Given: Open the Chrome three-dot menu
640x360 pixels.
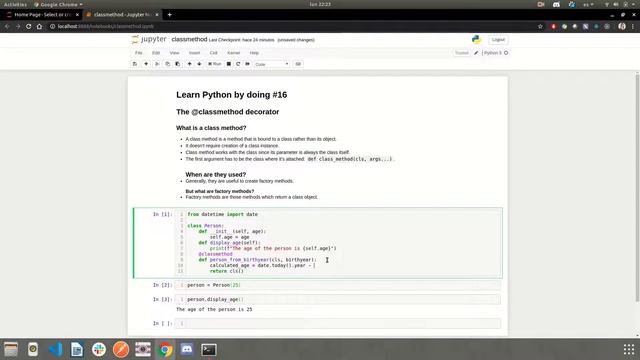Looking at the screenshot, I should 633,27.
